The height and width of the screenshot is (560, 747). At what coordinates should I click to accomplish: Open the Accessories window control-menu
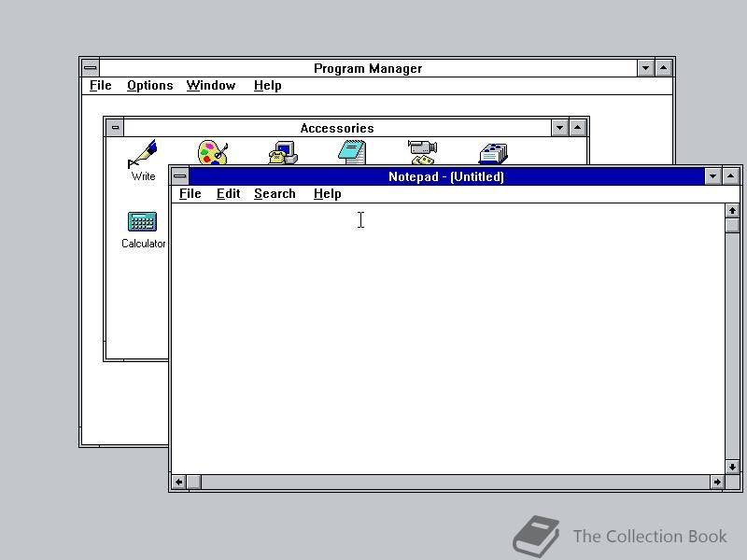point(114,127)
